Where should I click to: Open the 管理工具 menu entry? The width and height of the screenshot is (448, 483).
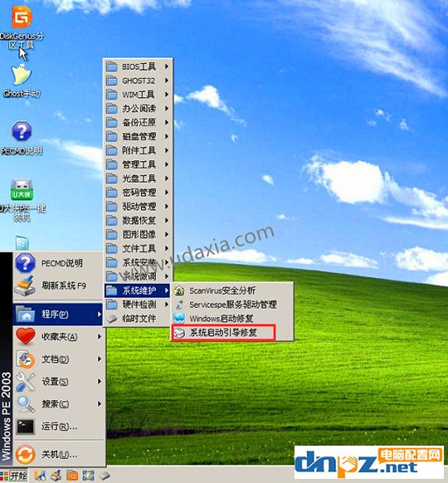(x=138, y=164)
